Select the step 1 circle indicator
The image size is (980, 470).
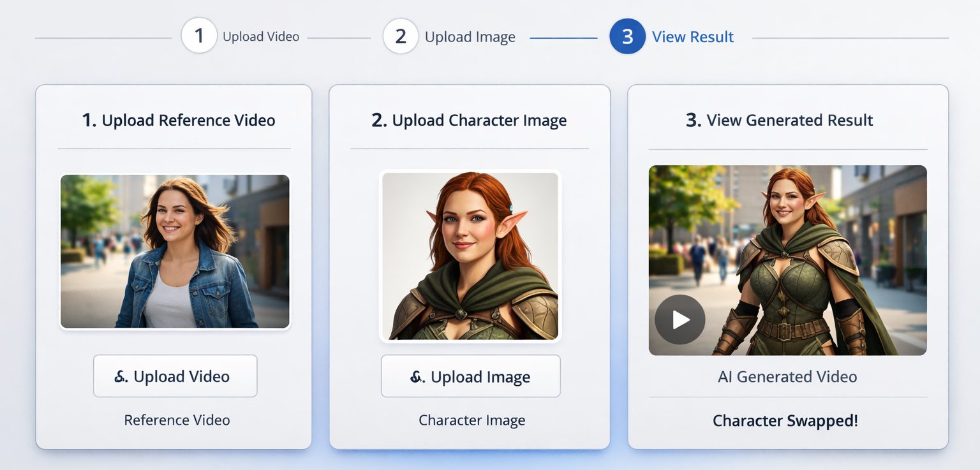(199, 36)
